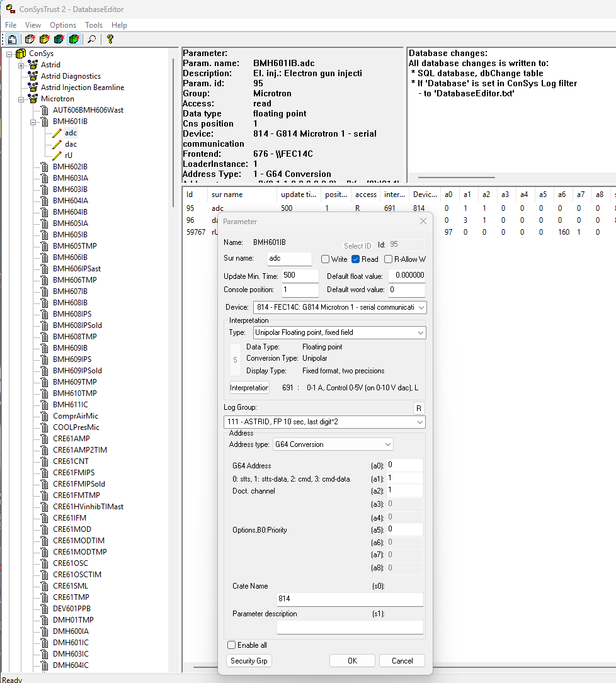616x683 pixels.
Task: Click the tree panel vertical scrollbar
Action: point(173,132)
